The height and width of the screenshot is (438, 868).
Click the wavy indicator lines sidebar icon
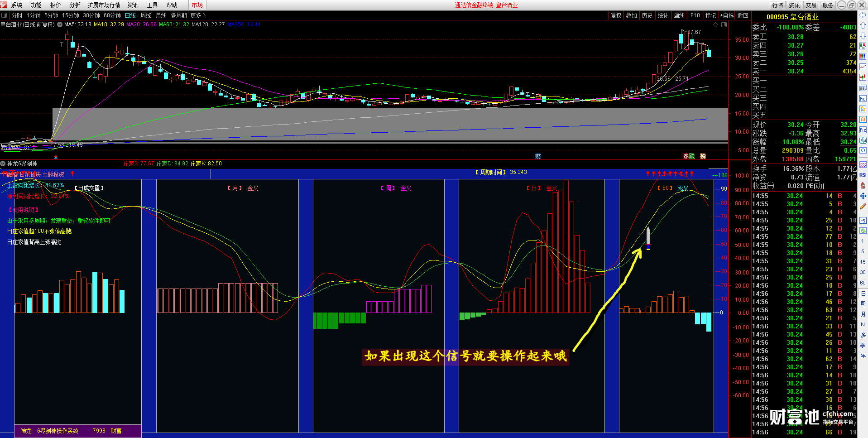[863, 164]
